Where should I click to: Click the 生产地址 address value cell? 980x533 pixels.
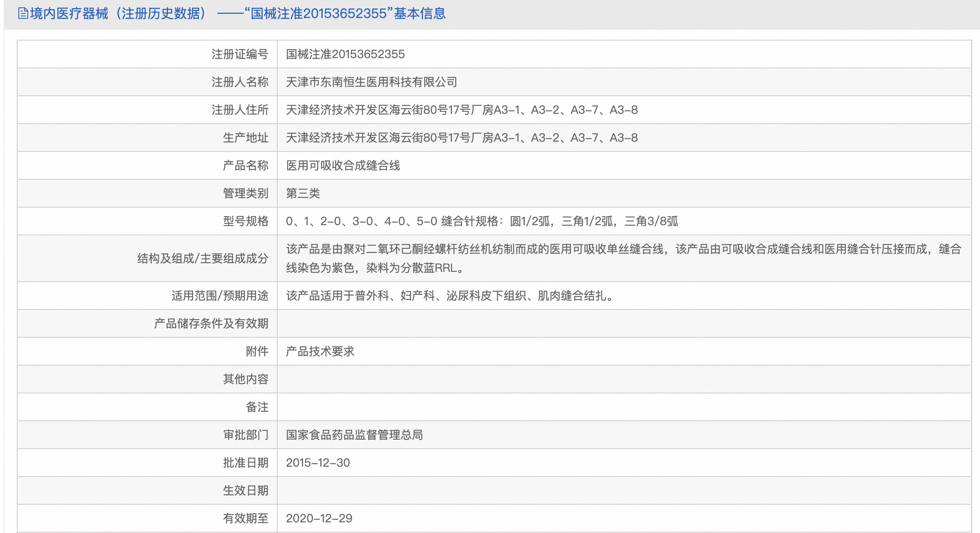461,138
